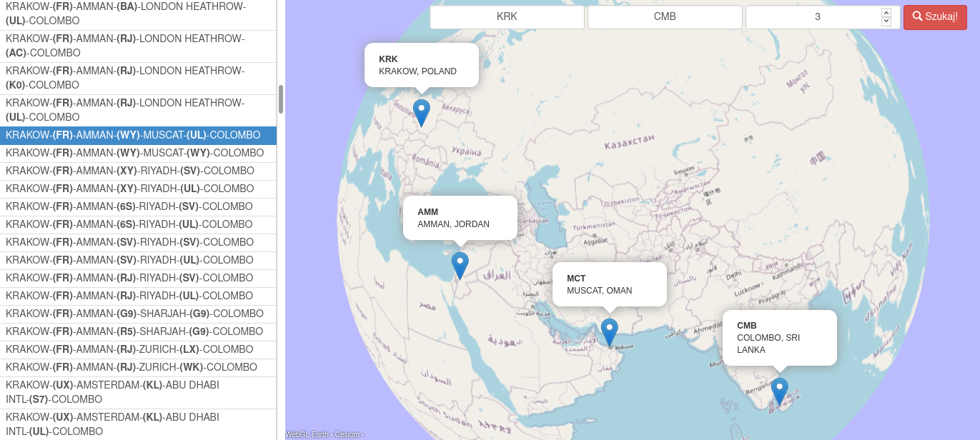Image resolution: width=980 pixels, height=440 pixels.
Task: Select route AMSTERDAM-(KL)-ABU DHABI INTL-(S7)-COLOMBO
Action: [138, 393]
